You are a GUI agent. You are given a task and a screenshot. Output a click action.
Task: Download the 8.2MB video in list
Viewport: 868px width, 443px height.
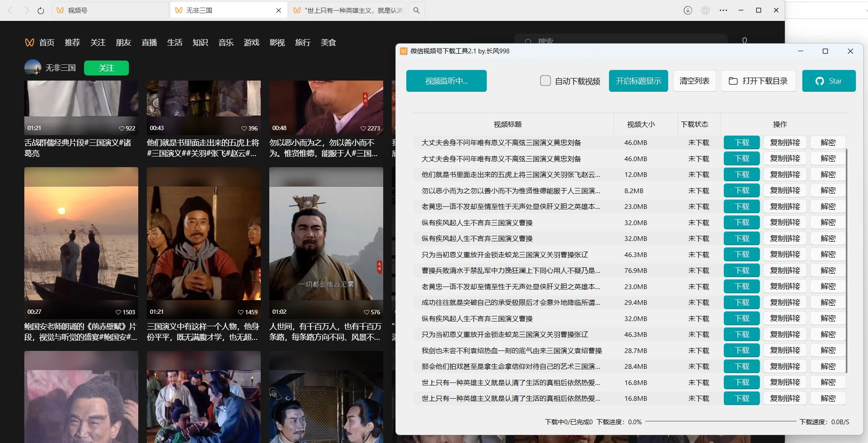click(741, 191)
